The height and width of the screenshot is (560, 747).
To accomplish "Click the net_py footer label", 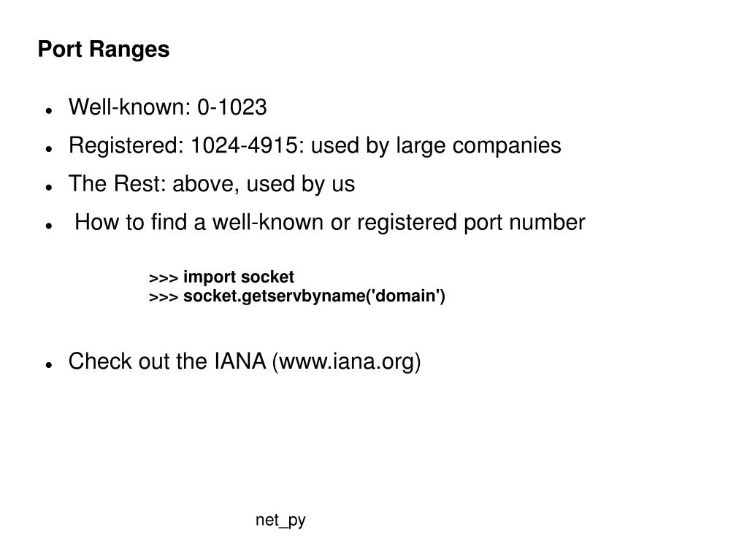I will tap(280, 521).
